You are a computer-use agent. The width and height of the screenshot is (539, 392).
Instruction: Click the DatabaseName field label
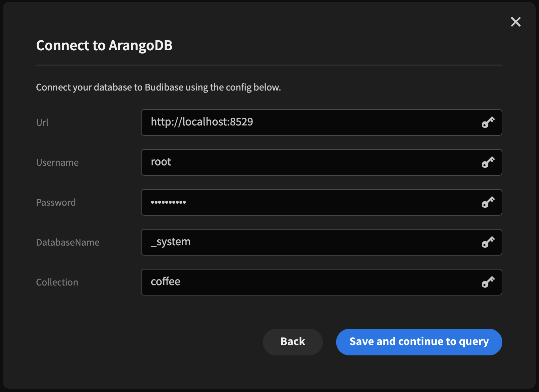point(68,242)
